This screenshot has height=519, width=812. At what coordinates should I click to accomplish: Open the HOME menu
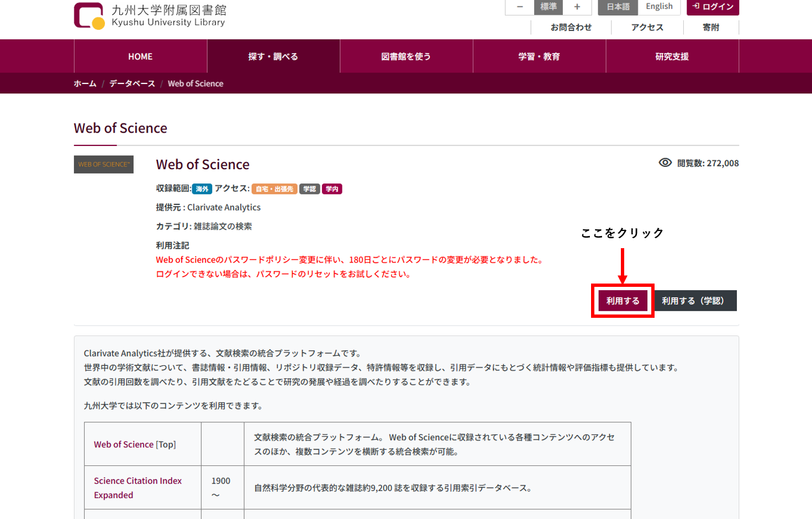pos(140,56)
